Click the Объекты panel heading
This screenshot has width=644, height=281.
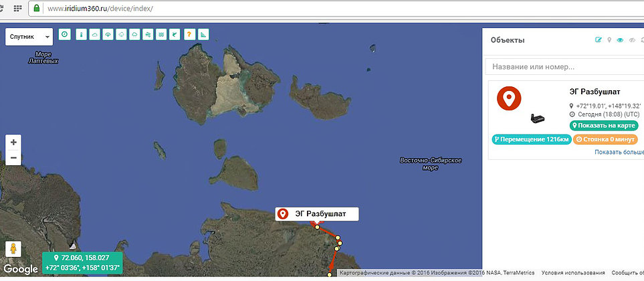coord(508,40)
